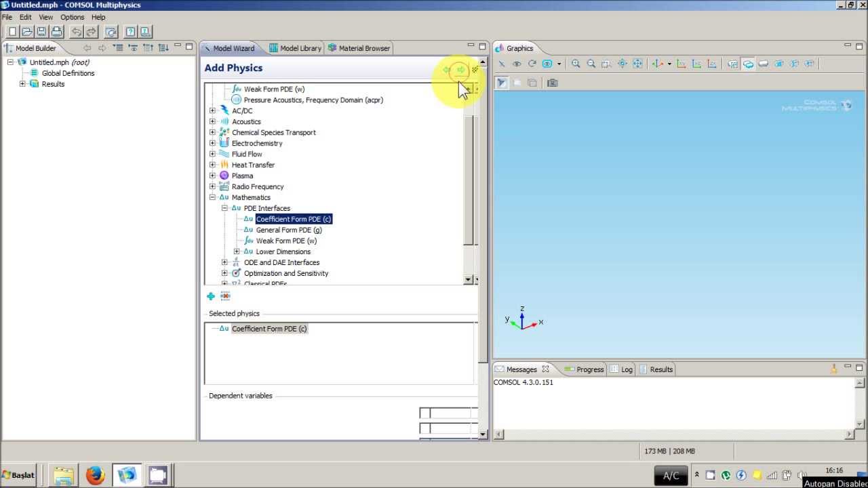Image resolution: width=868 pixels, height=488 pixels.
Task: Switch to the Progress tab
Action: (584, 369)
